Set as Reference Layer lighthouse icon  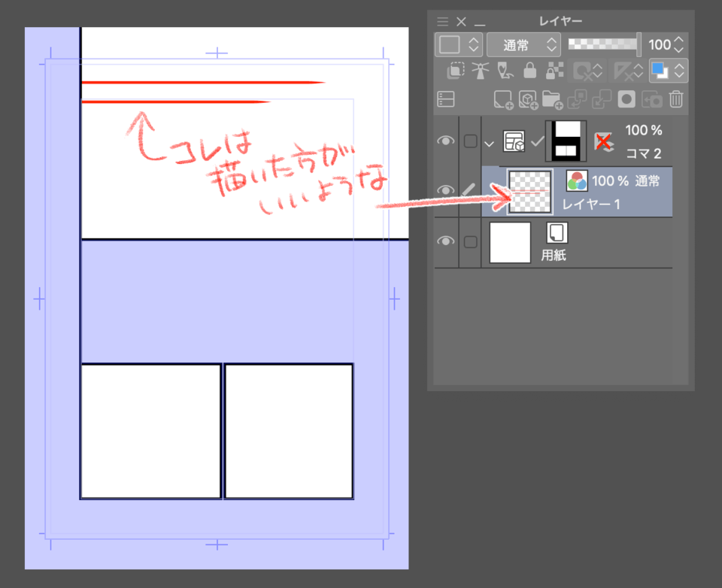click(x=481, y=71)
